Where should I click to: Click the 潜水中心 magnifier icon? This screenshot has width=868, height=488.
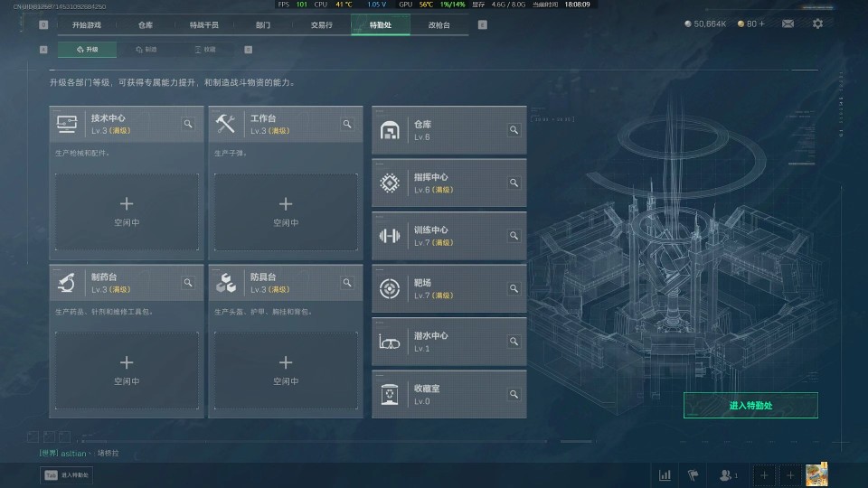514,342
